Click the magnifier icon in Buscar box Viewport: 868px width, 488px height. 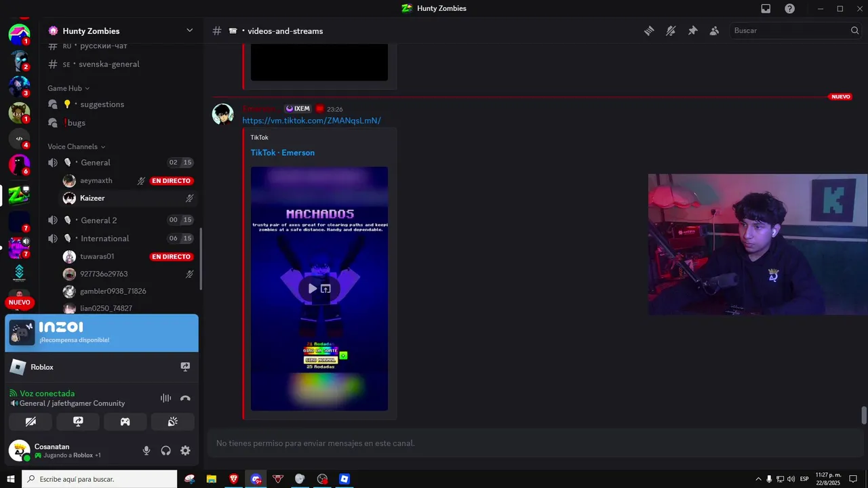pos(855,30)
